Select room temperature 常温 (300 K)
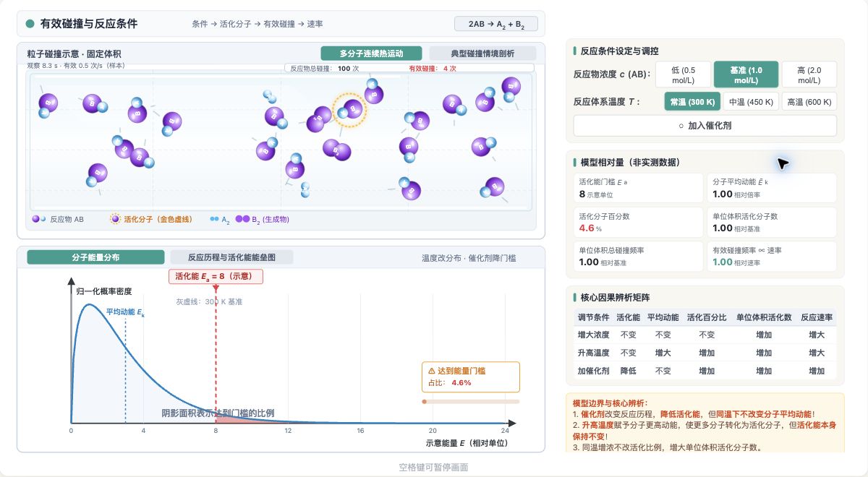 tap(692, 102)
